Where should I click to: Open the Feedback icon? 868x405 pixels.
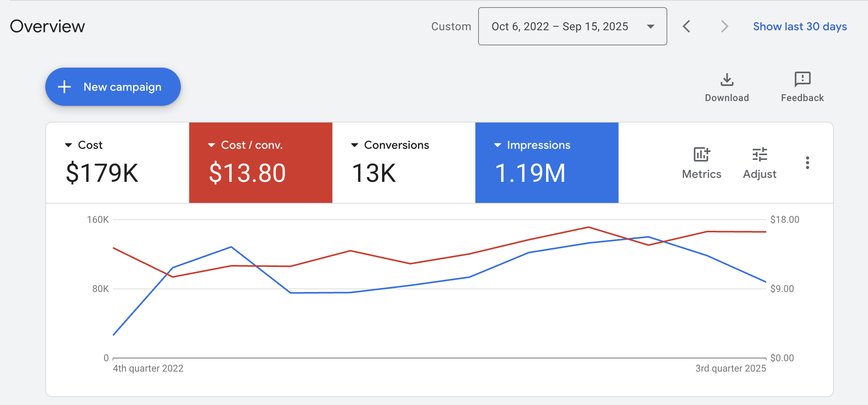click(x=802, y=80)
